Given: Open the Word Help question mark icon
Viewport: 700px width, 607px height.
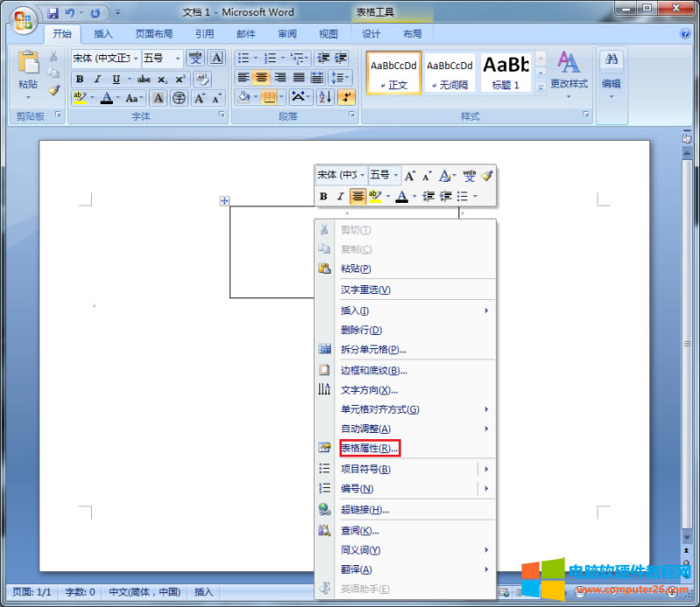Looking at the screenshot, I should click(685, 34).
